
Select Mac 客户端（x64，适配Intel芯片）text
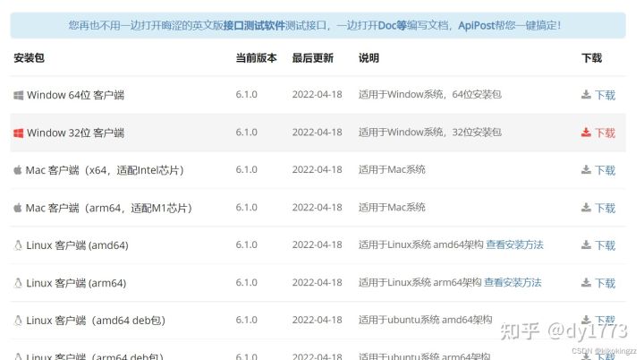click(x=106, y=170)
